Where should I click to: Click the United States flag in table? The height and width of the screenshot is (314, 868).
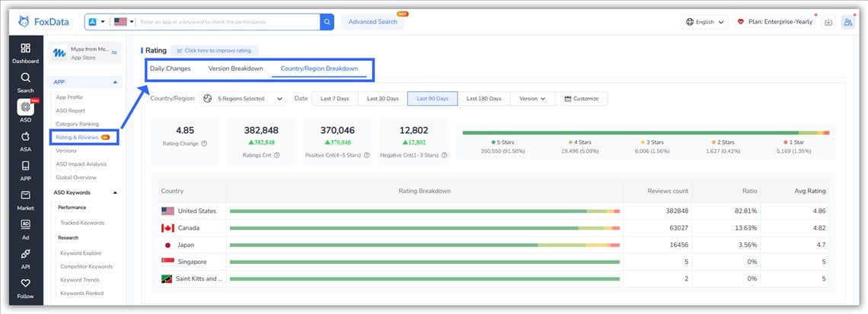click(168, 211)
